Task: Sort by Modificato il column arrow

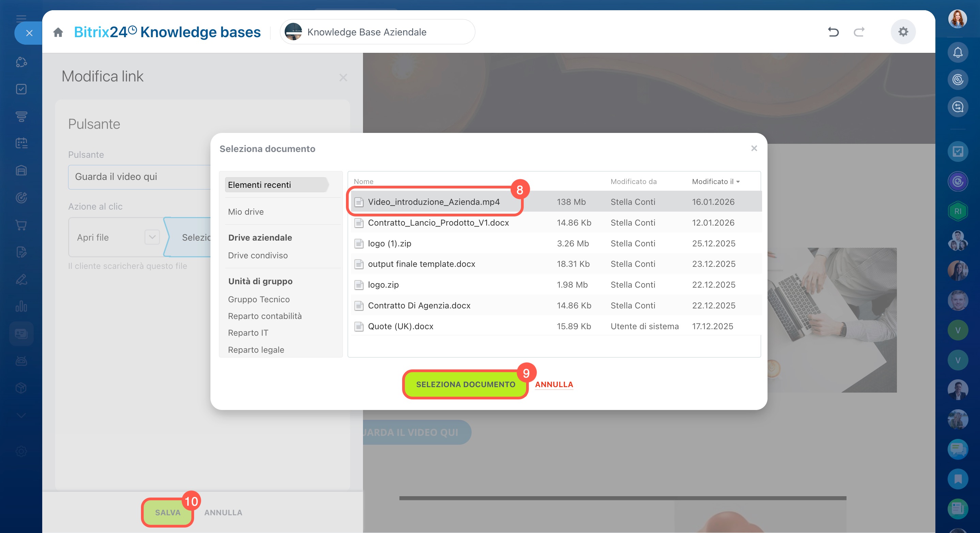Action: (738, 182)
